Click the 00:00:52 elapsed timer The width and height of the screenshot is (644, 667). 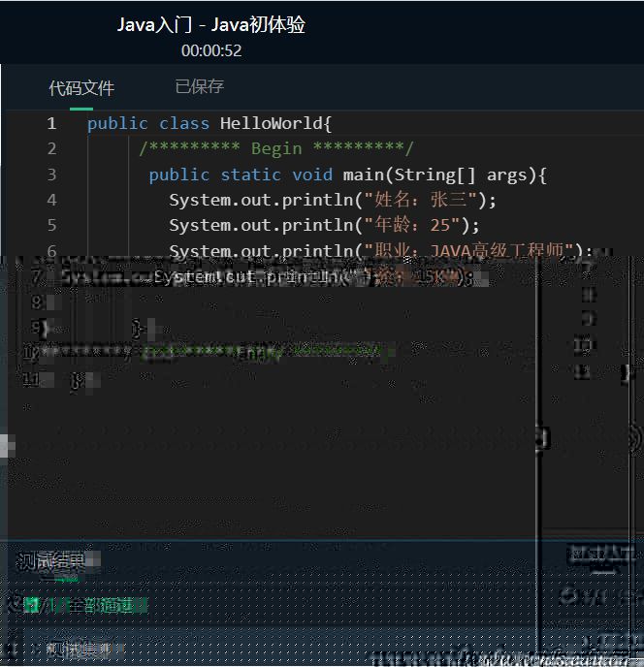(210, 50)
